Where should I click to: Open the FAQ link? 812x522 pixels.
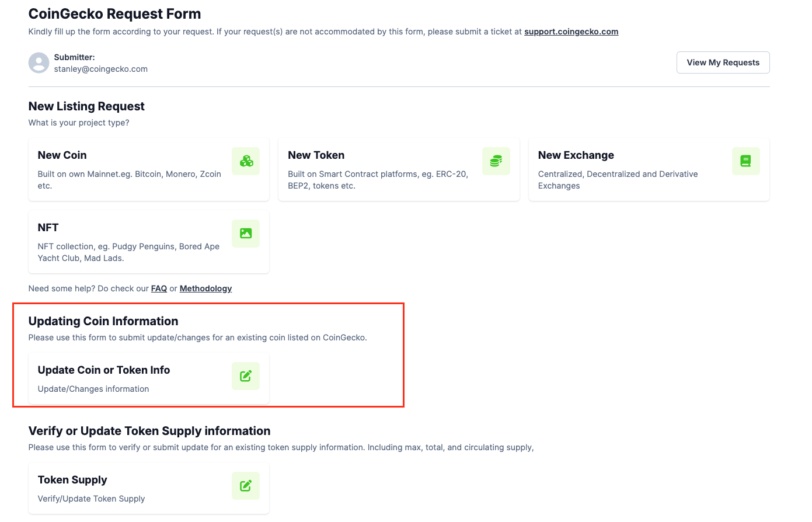pos(159,288)
